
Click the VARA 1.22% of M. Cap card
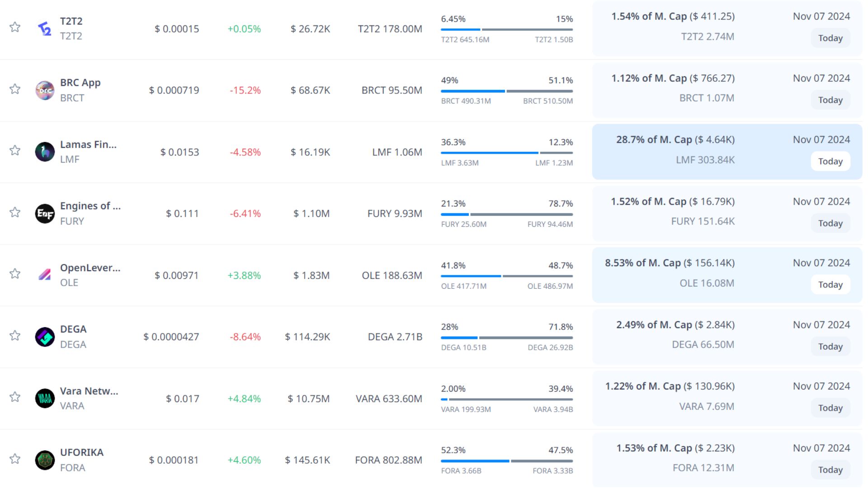click(x=670, y=396)
